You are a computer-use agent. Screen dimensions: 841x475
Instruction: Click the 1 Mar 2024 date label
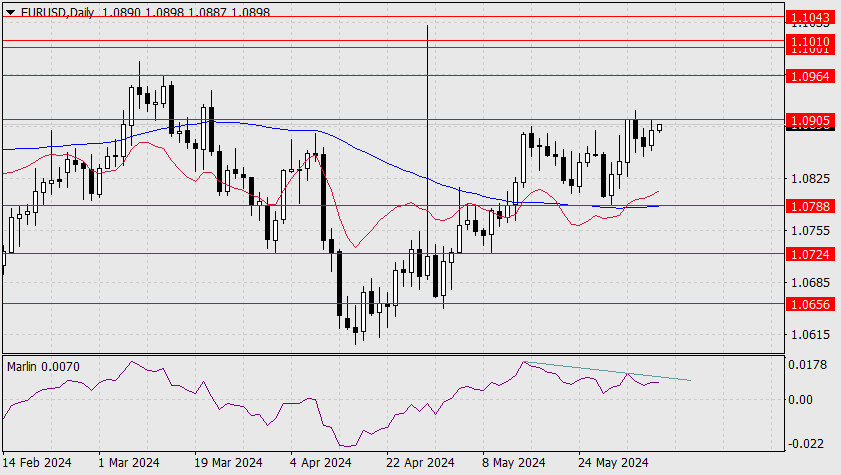point(129,462)
